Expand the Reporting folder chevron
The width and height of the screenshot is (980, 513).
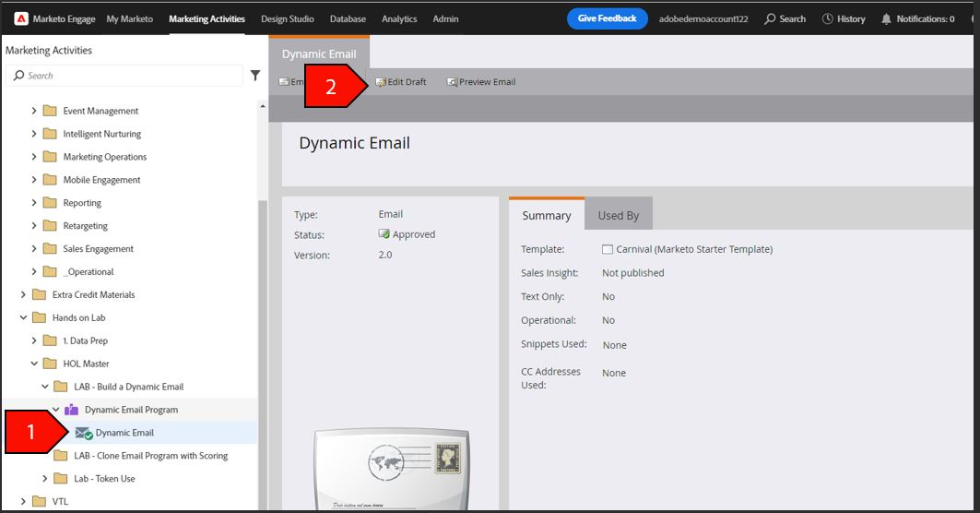coord(34,203)
